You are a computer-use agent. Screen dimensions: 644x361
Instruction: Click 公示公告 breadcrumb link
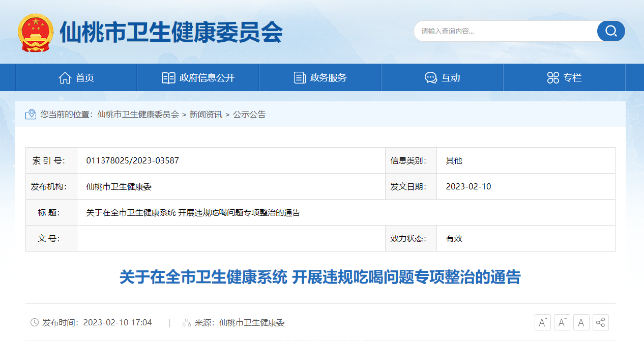pyautogui.click(x=249, y=115)
